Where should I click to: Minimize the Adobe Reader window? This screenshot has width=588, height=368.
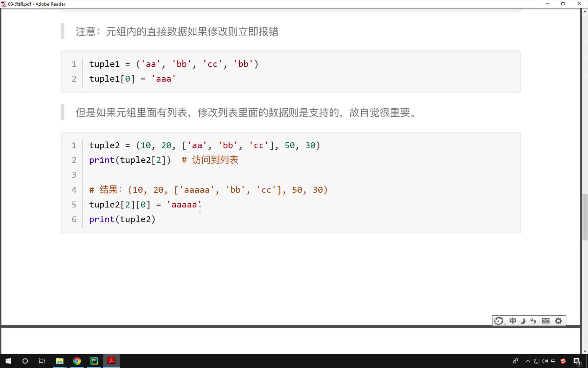547,4
